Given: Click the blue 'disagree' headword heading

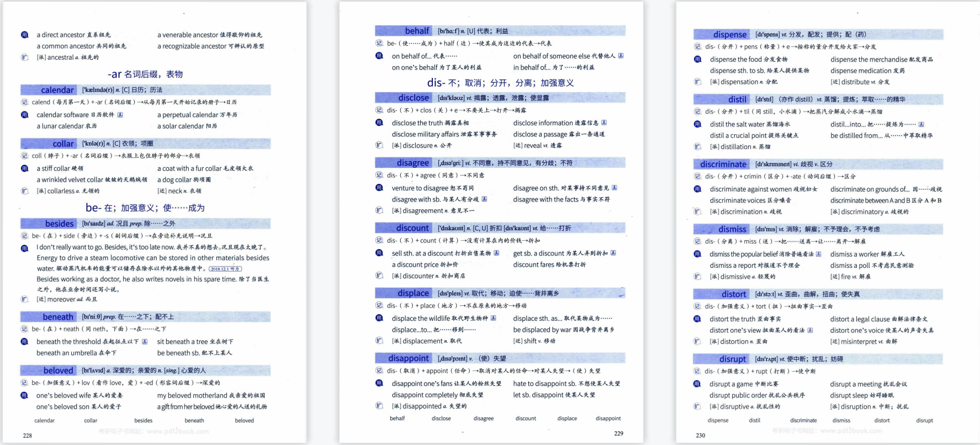Looking at the screenshot, I should click(412, 163).
